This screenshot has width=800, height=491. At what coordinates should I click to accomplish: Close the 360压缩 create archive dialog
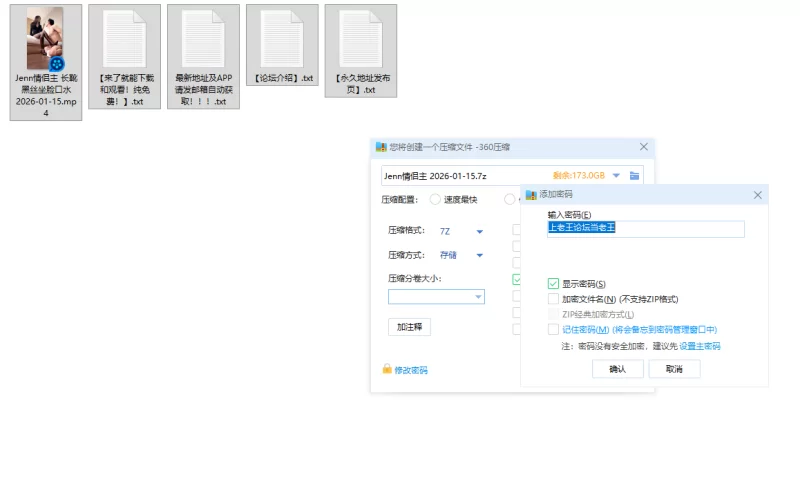click(x=643, y=147)
